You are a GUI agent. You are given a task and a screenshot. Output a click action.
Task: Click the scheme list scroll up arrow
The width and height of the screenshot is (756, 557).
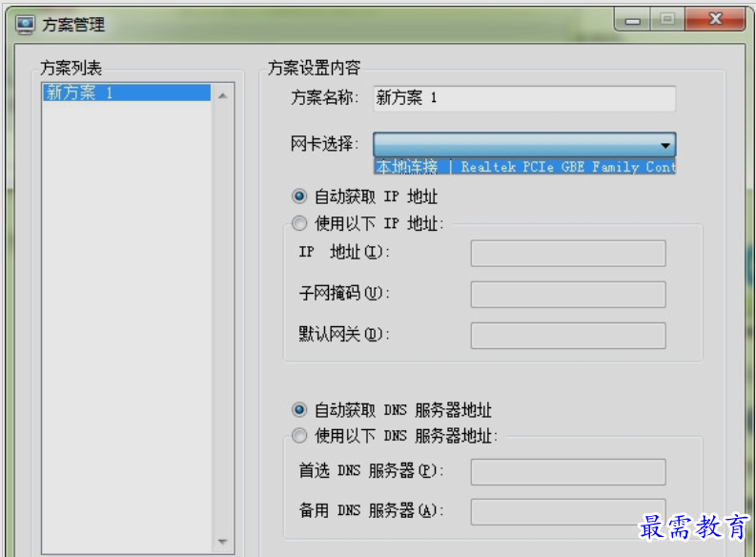[222, 95]
